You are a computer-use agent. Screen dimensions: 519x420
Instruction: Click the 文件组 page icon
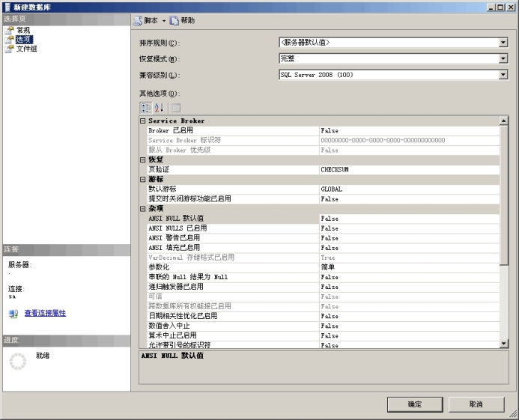(x=9, y=49)
